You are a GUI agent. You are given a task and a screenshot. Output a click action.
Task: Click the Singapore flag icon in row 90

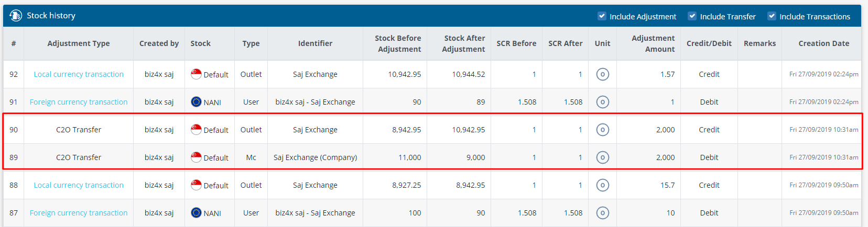196,130
